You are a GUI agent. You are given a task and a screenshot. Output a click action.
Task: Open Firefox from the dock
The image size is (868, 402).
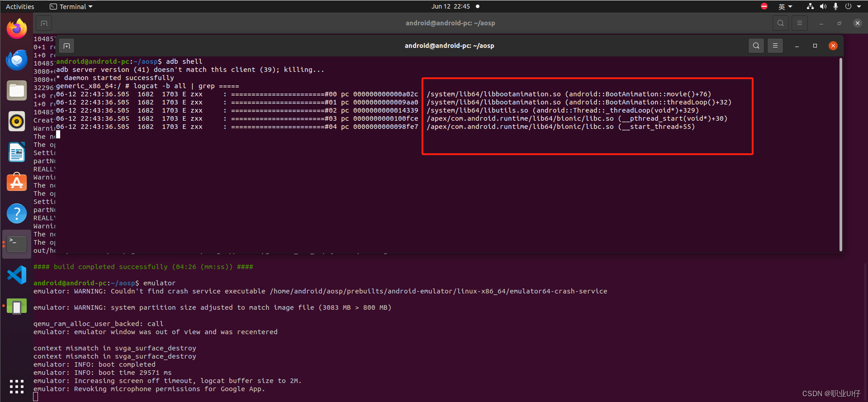(17, 28)
